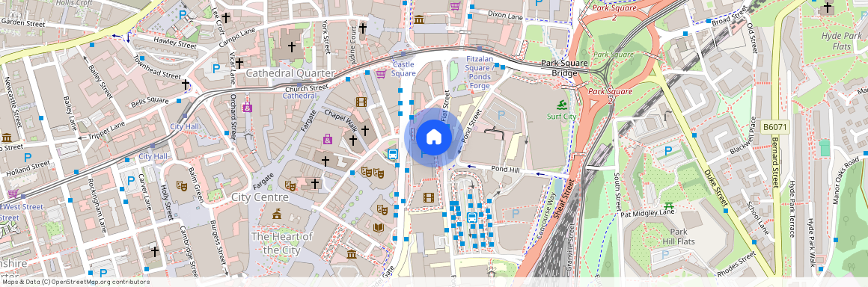Select bus stop icon left of home marker
Image resolution: width=868 pixels, height=287 pixels.
point(393,155)
